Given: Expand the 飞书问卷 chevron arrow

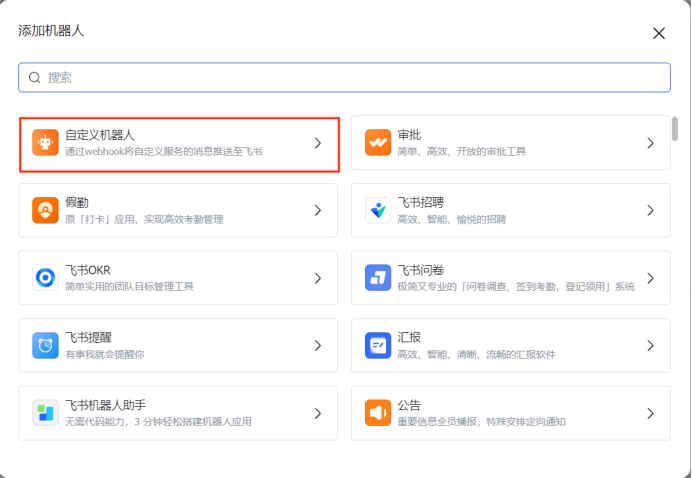Looking at the screenshot, I should (650, 278).
